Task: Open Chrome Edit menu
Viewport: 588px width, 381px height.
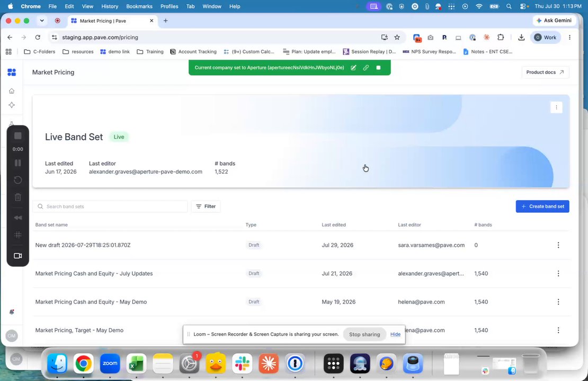Action: [69, 6]
